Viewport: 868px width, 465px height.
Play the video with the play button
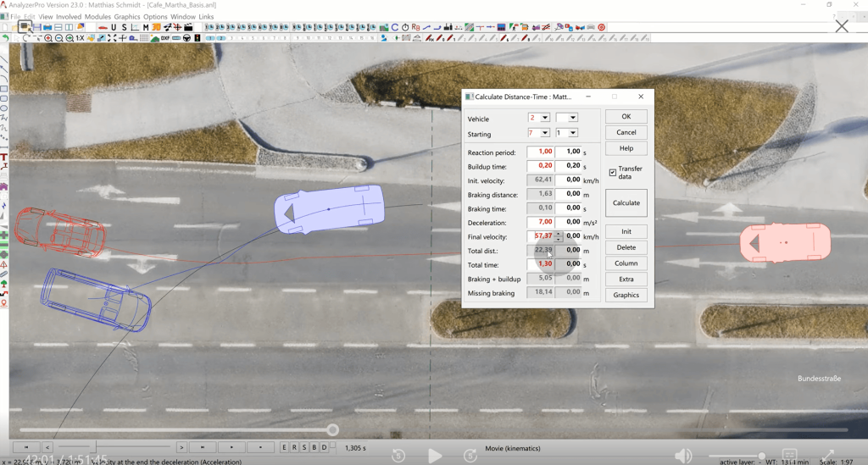pos(435,456)
